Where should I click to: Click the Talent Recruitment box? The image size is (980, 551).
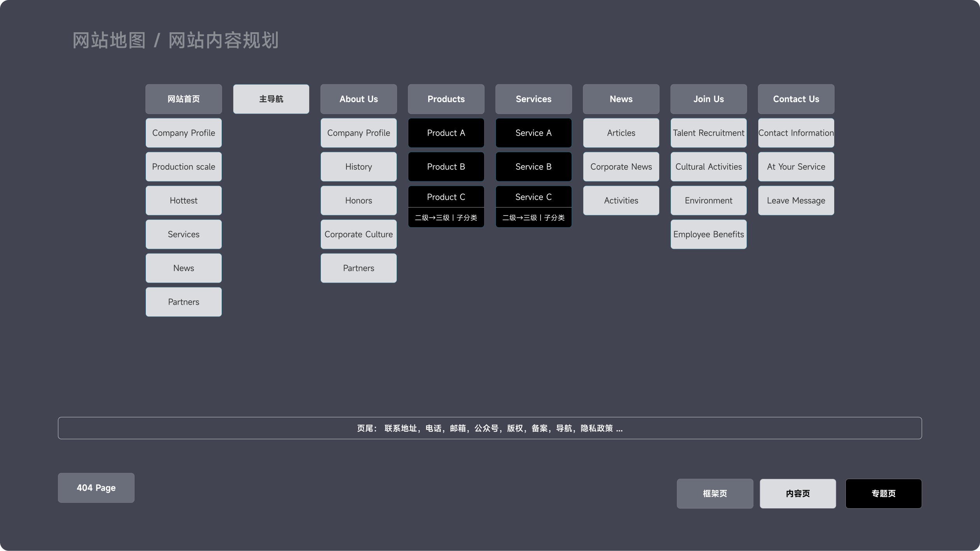pos(708,133)
